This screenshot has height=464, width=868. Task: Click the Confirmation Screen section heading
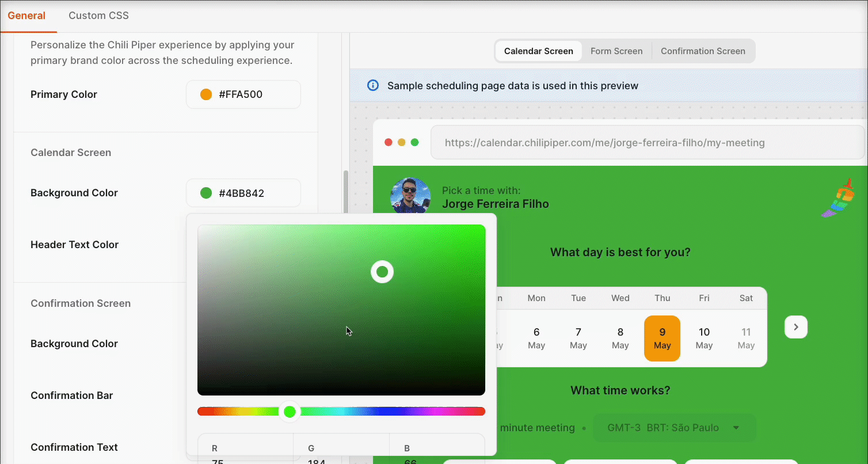(81, 303)
